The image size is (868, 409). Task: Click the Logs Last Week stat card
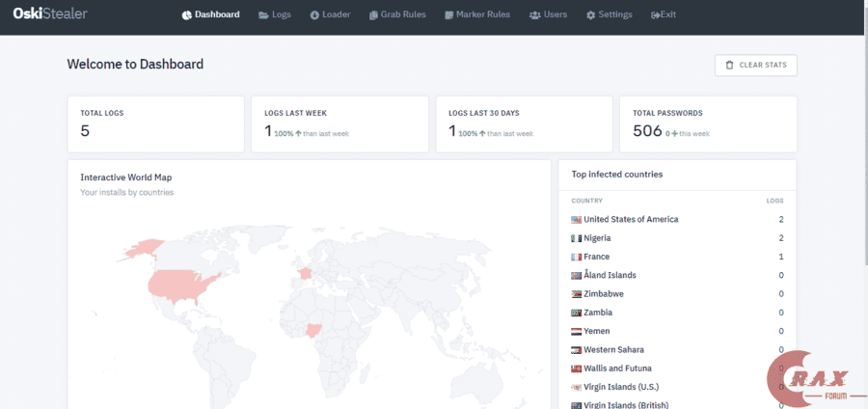[339, 123]
